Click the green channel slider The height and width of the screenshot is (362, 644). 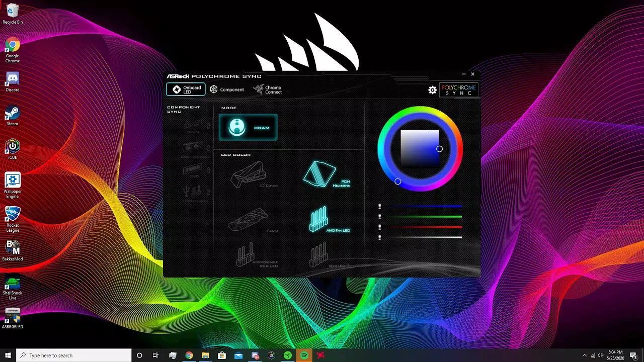point(421,217)
